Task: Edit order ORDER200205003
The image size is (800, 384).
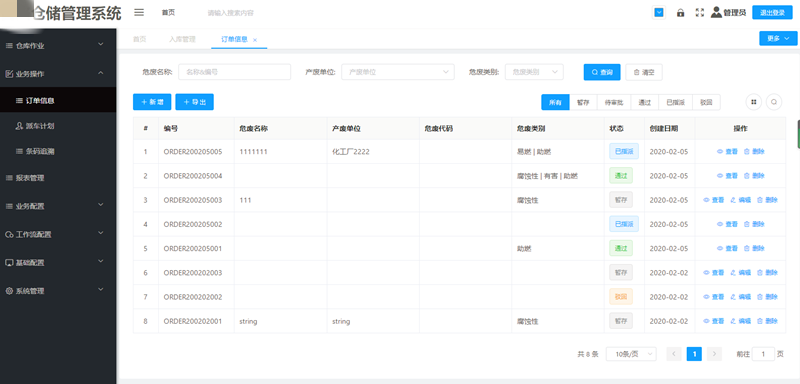Action: pos(741,200)
